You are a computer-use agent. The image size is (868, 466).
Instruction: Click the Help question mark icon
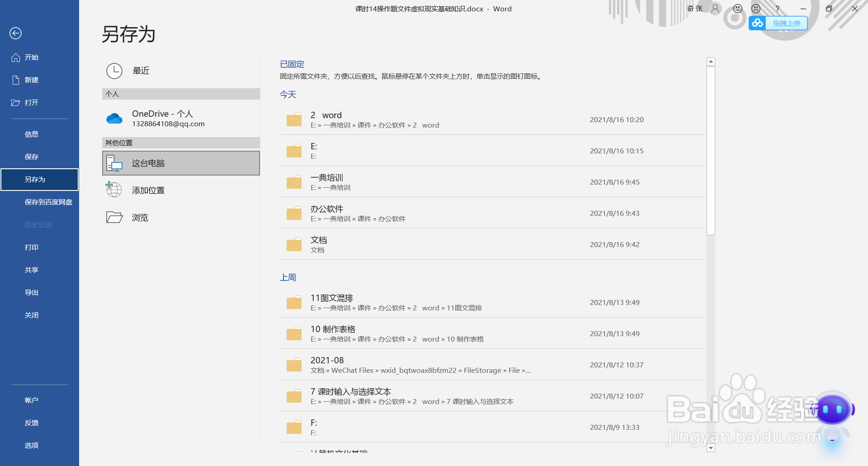(777, 9)
